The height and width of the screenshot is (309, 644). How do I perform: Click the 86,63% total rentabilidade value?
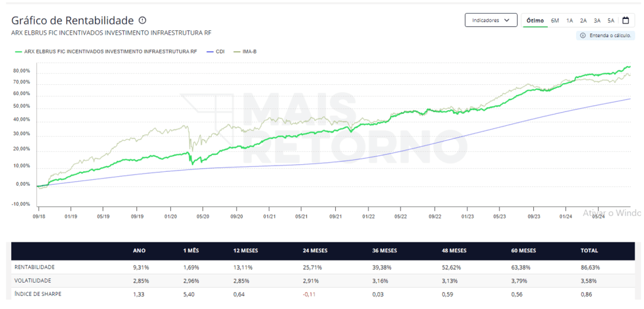point(591,267)
